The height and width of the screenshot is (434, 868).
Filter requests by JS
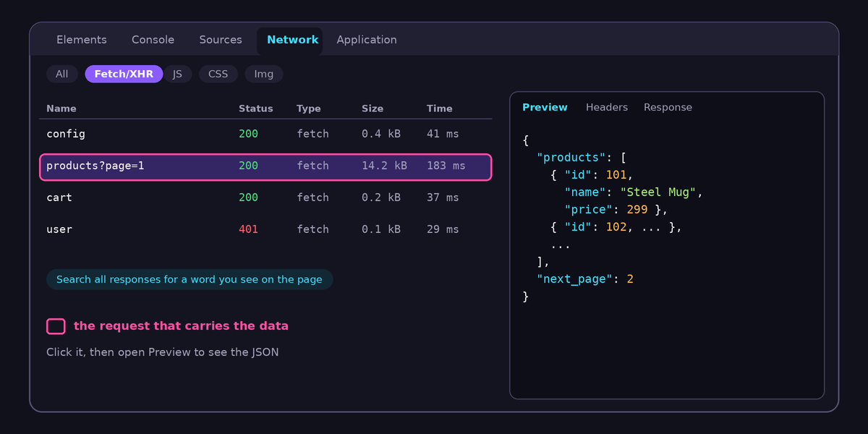coord(177,74)
